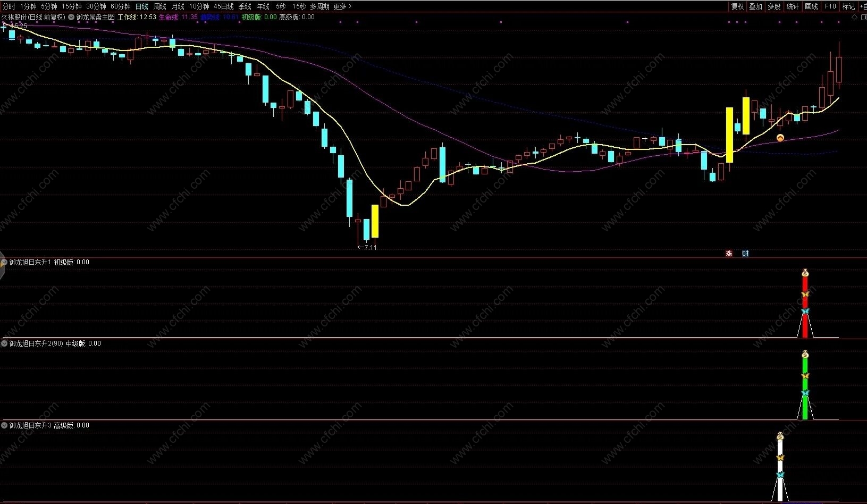This screenshot has width=867, height=504.
Task: Open the 多周期 multi-period view
Action: [x=319, y=6]
